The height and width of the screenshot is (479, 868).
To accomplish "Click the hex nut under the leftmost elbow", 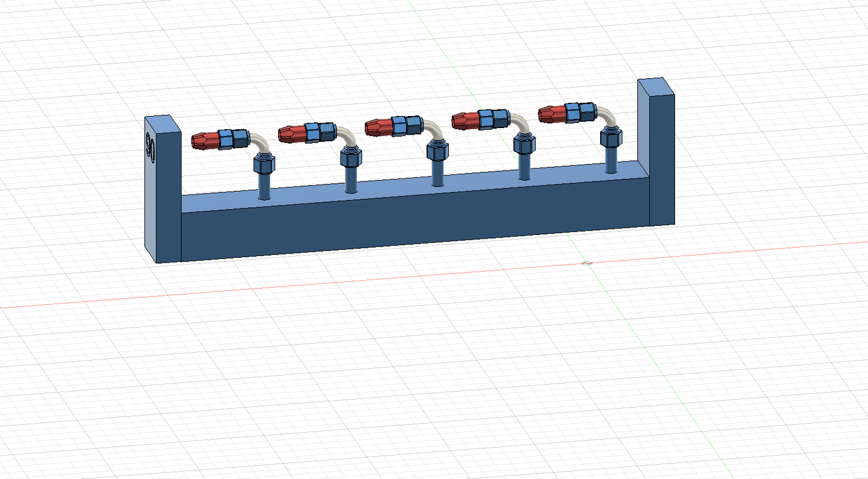I will [265, 163].
